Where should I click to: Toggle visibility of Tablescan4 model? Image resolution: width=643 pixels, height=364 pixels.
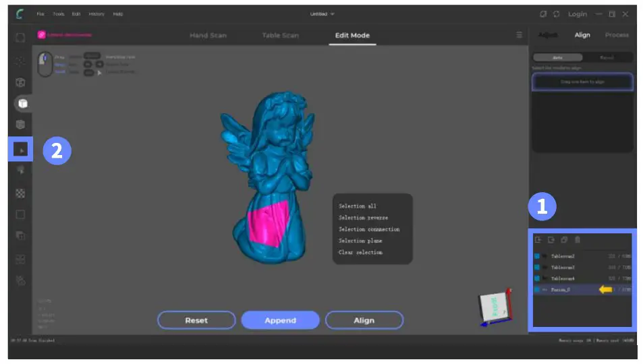tap(544, 278)
